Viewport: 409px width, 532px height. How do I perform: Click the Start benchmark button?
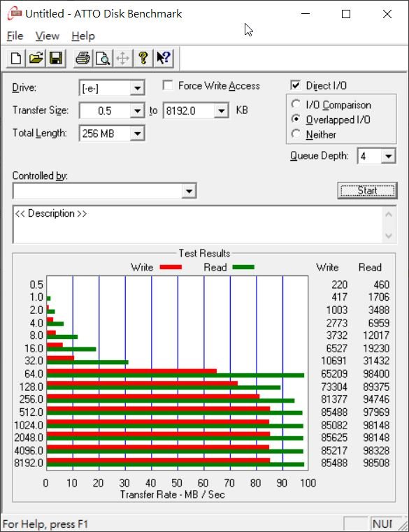[367, 190]
